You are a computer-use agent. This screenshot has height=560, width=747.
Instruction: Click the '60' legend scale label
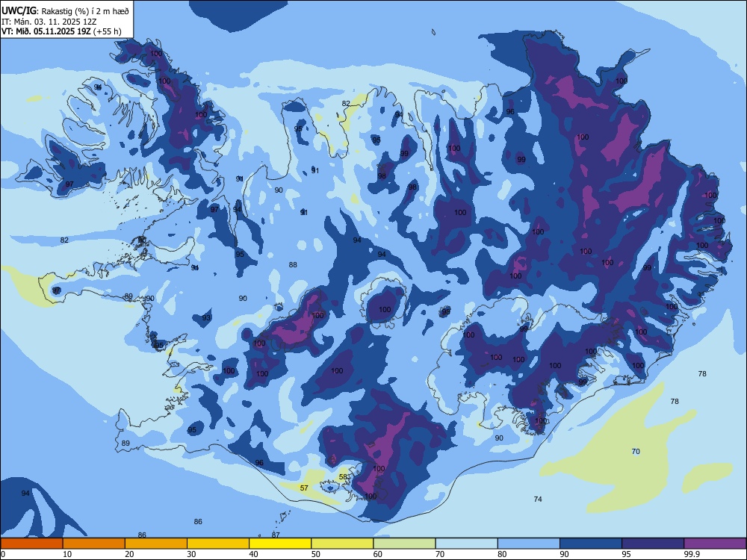378,554
